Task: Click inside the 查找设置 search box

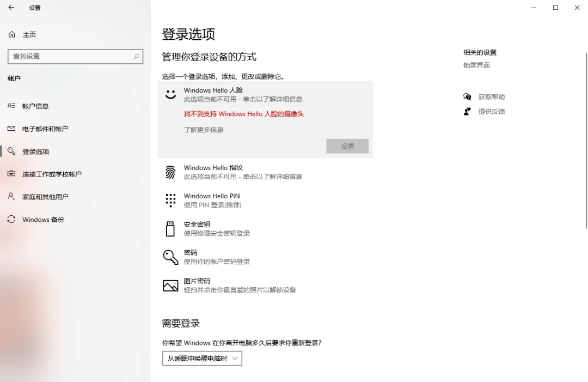Action: (75, 56)
